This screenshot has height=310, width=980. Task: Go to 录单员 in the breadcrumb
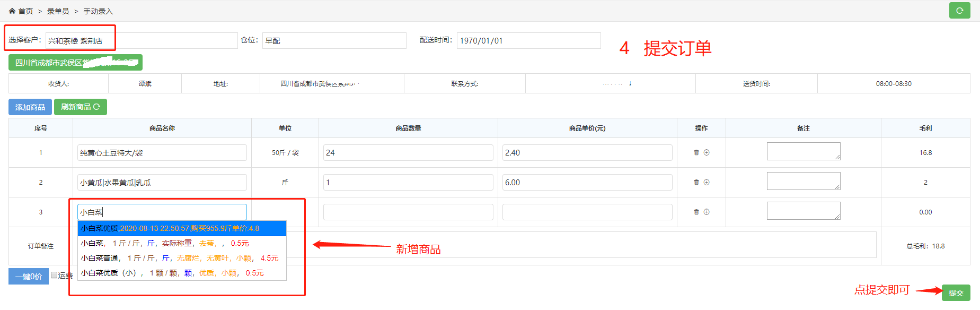click(58, 11)
